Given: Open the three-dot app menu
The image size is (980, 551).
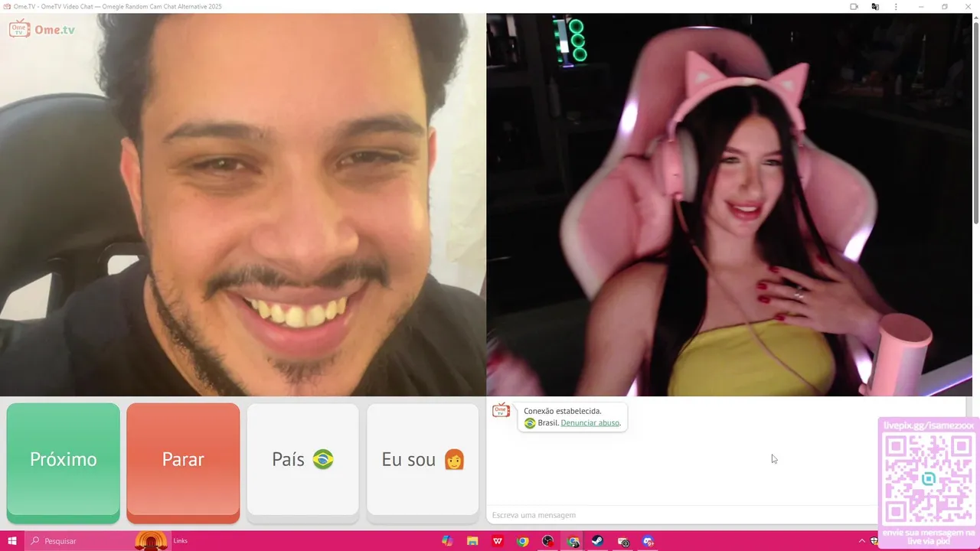Looking at the screenshot, I should (x=896, y=7).
